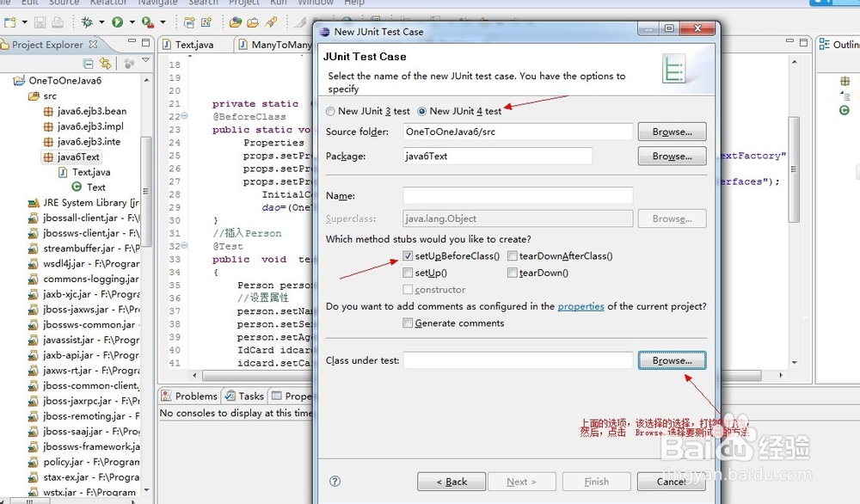Select jbossall-client.jar in Project Explorer
Viewport: 860px width, 504px height.
[x=84, y=218]
